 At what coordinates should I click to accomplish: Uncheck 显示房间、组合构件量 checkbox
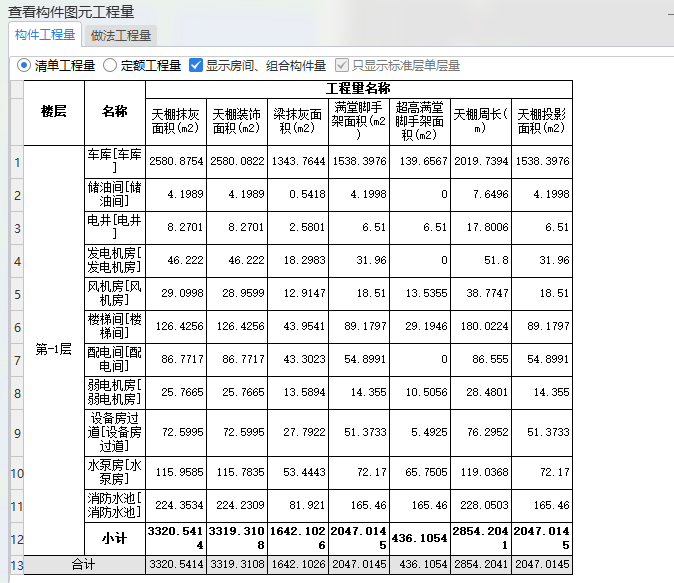(196, 65)
